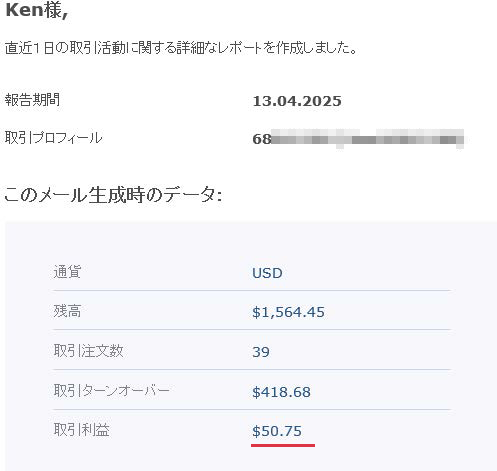This screenshot has height=471, width=497.
Task: Click the 取引プロフィール label
Action: point(53,138)
